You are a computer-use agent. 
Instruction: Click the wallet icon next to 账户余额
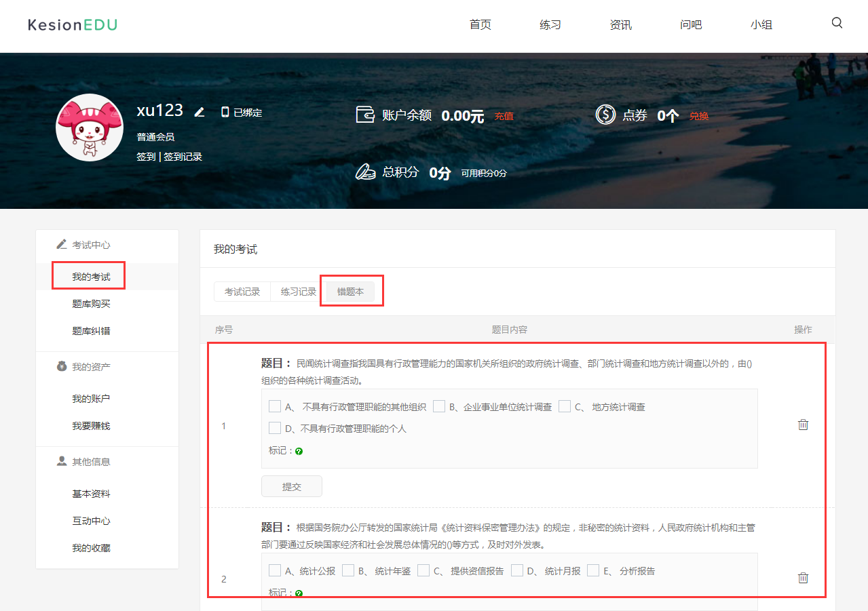(x=366, y=115)
